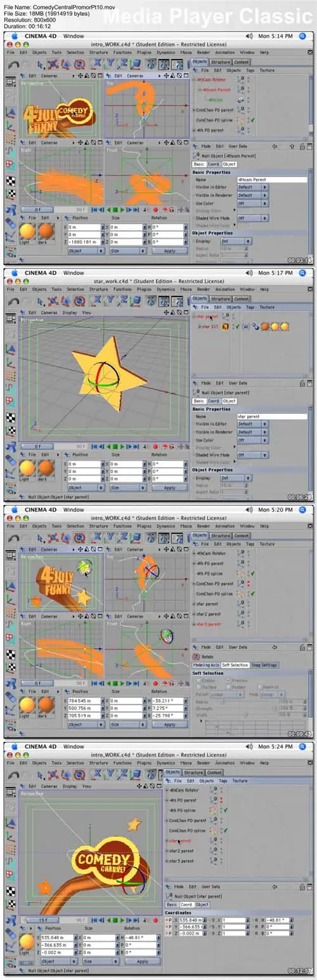Switch to the Modeling Axis tab
Image resolution: width=317 pixels, height=980 pixels.
point(206,665)
